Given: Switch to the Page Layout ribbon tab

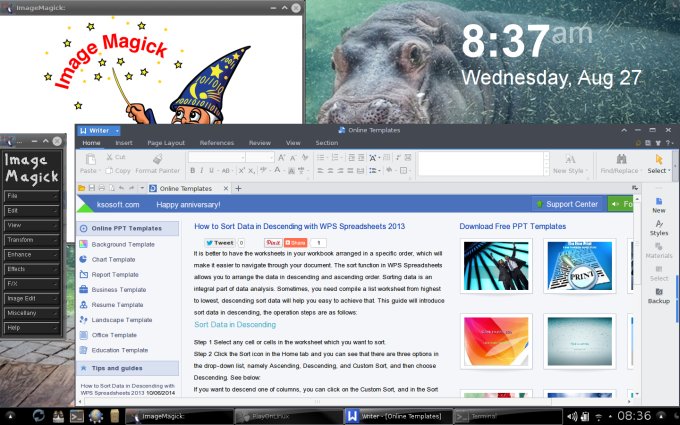Looking at the screenshot, I should pos(166,143).
